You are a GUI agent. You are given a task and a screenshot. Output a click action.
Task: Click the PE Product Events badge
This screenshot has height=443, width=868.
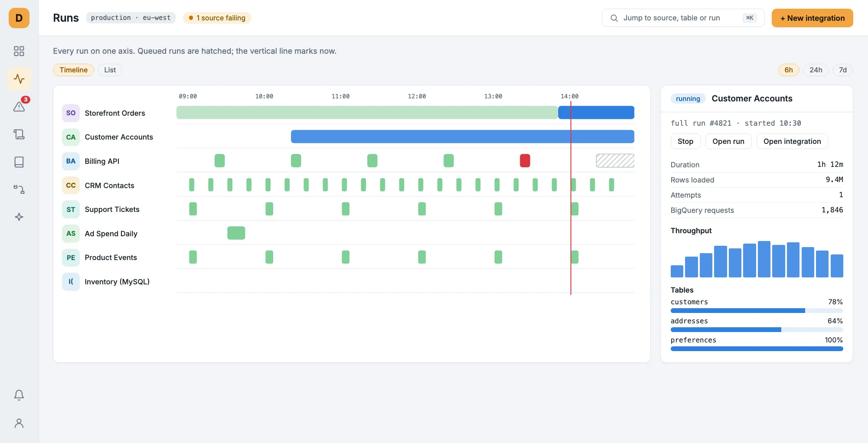(71, 257)
